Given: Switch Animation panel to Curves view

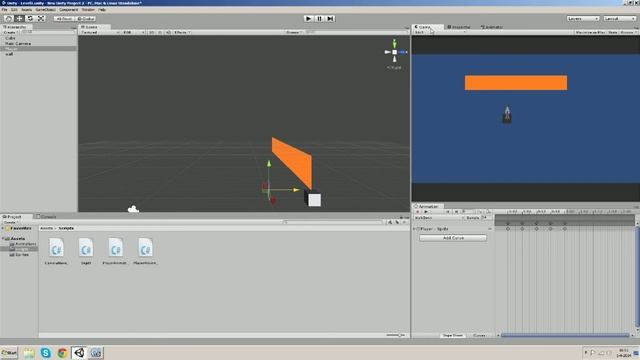Looking at the screenshot, I should pos(479,336).
